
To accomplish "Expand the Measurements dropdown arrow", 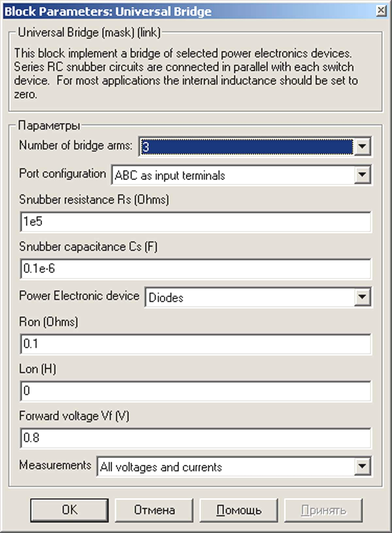I will (362, 466).
